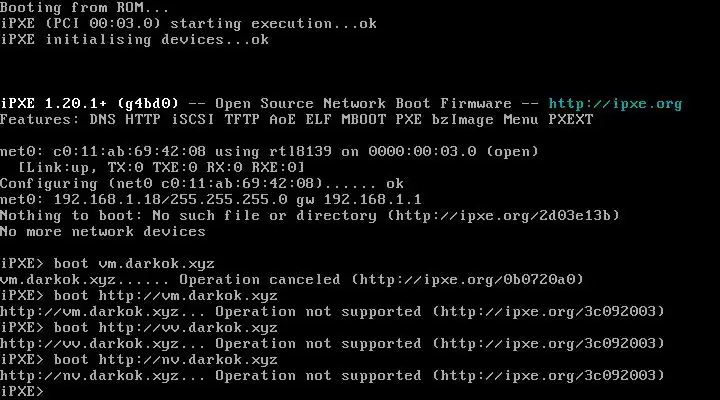720x400 pixels.
Task: Click the empty iPXE> prompt at bottom
Action: coord(22,391)
